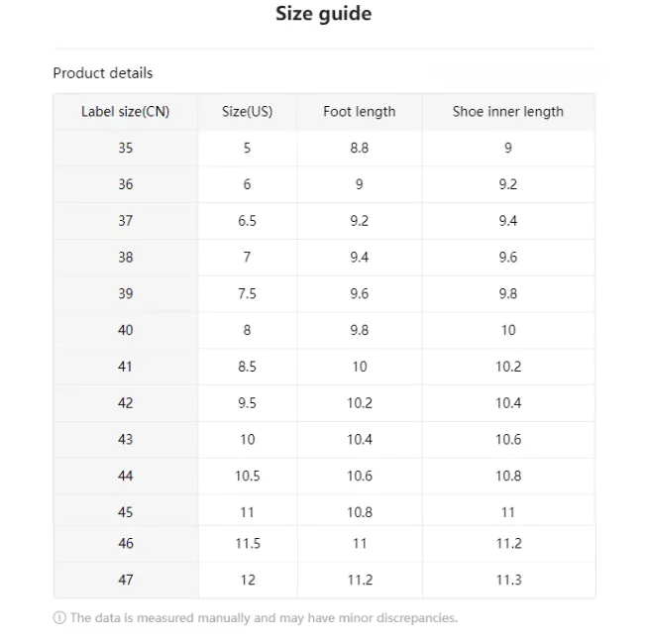Viewport: 647px width, 644px height.
Task: Click the foot length 8.8 cell
Action: (359, 148)
